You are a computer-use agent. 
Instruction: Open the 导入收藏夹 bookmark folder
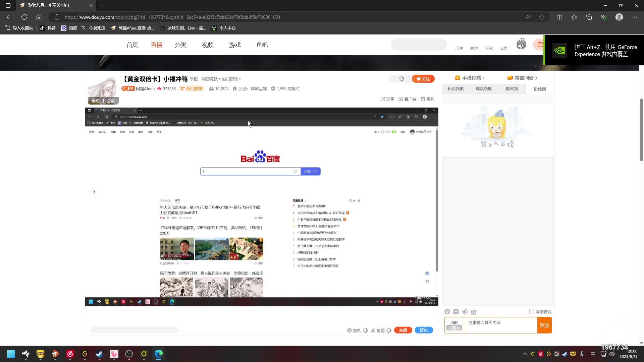[19, 28]
